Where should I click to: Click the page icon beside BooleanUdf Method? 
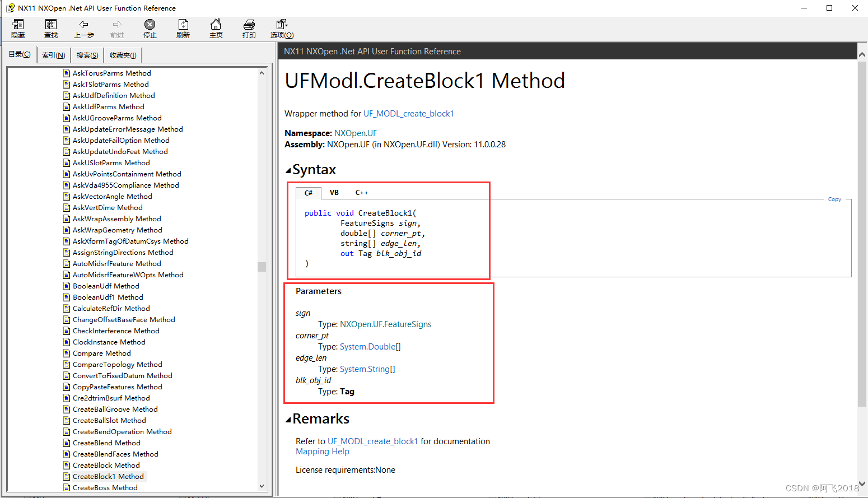67,286
